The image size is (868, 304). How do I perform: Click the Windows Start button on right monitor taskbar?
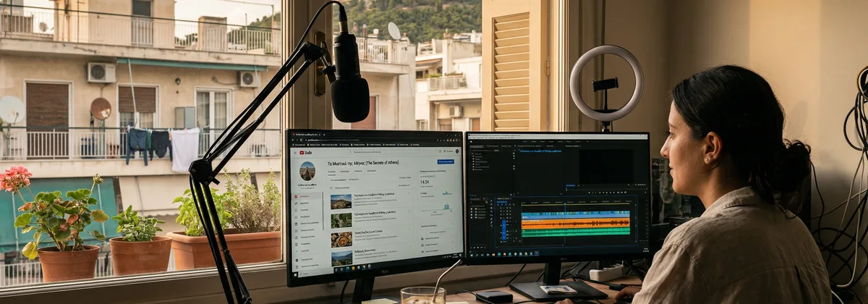point(471,254)
